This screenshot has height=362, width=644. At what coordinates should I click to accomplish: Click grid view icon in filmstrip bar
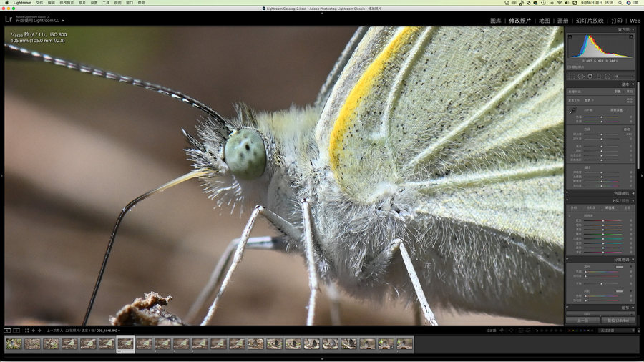coord(26,331)
